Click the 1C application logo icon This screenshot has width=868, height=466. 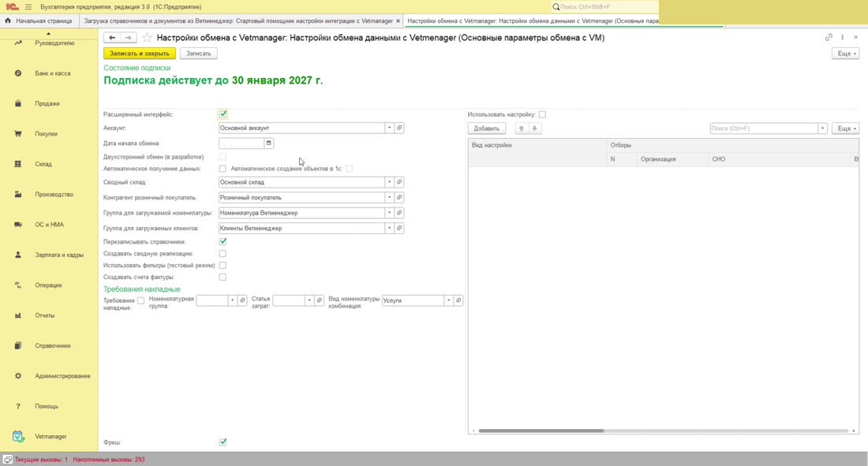[12, 6]
